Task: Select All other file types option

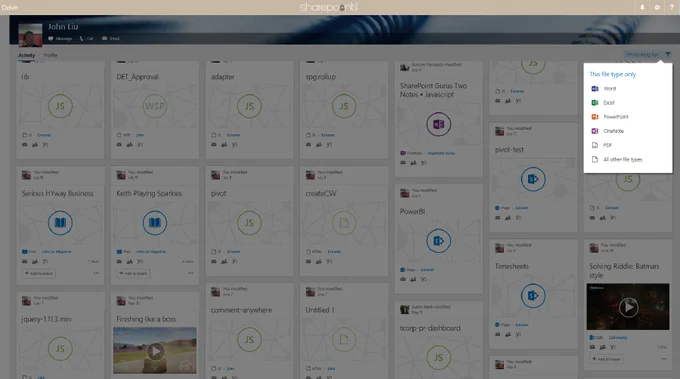Action: [x=622, y=160]
